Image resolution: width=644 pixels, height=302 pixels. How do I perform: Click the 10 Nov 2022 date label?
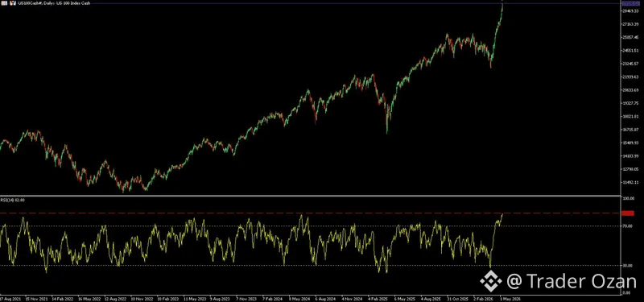point(142,299)
